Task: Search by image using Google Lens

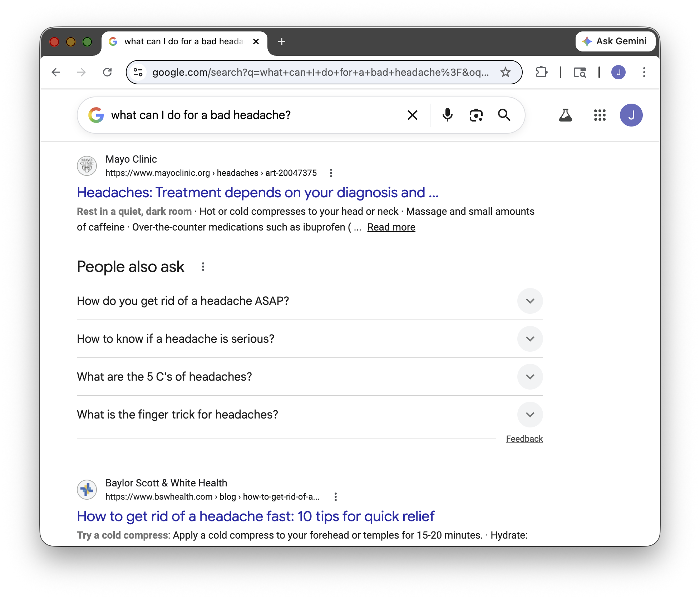Action: pyautogui.click(x=475, y=115)
